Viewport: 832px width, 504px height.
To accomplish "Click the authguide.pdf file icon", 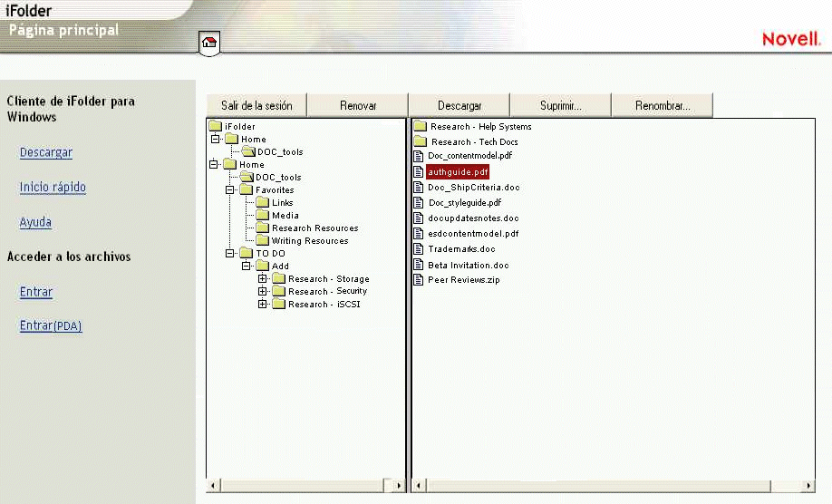I will [x=419, y=172].
